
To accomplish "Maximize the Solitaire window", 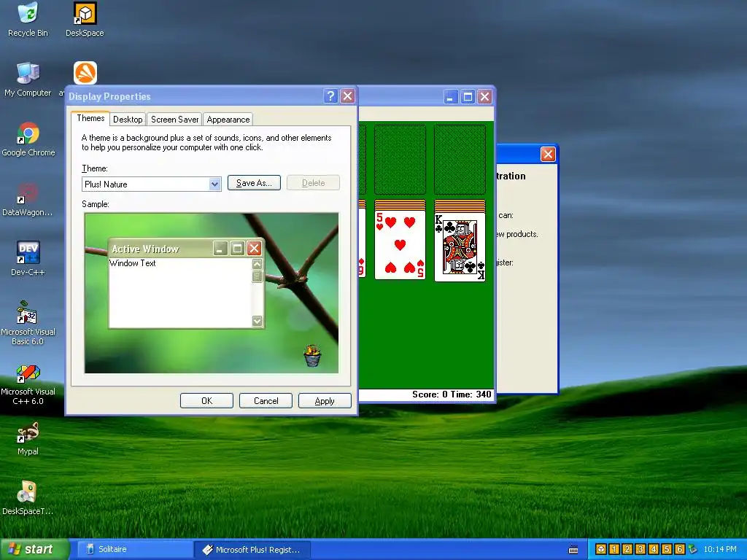I will 468,97.
